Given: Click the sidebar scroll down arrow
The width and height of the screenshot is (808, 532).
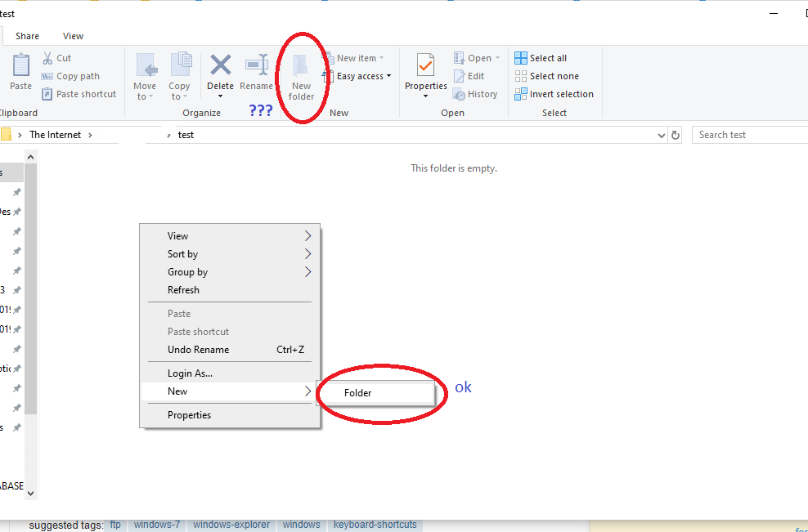Looking at the screenshot, I should click(31, 493).
